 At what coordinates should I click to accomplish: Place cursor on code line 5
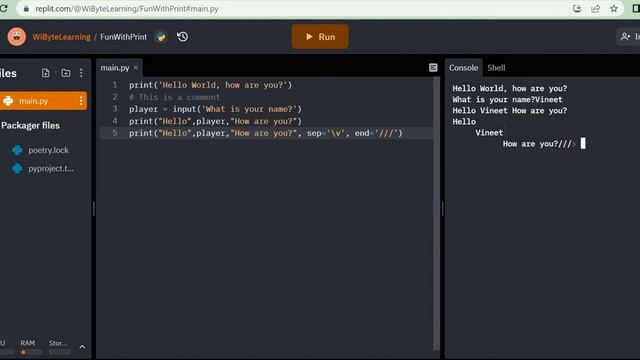266,133
